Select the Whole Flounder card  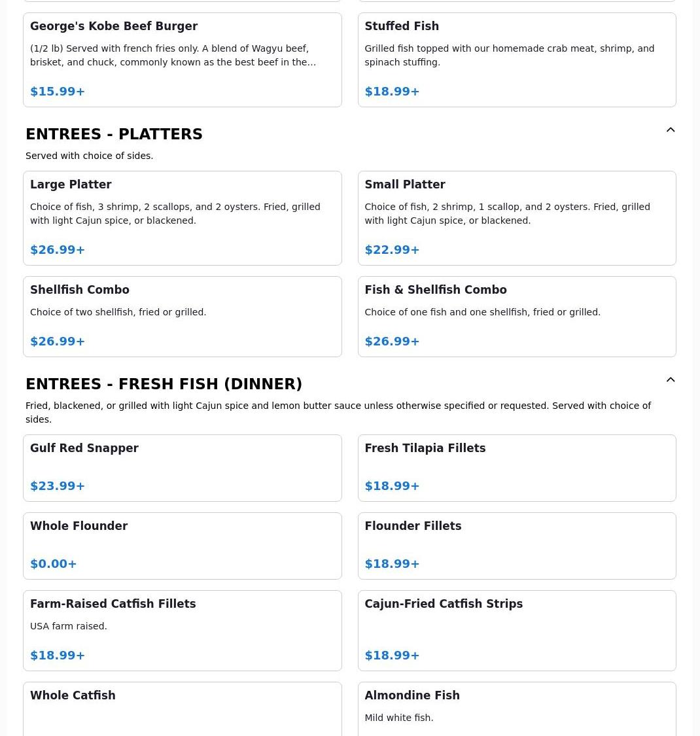pyautogui.click(x=182, y=546)
